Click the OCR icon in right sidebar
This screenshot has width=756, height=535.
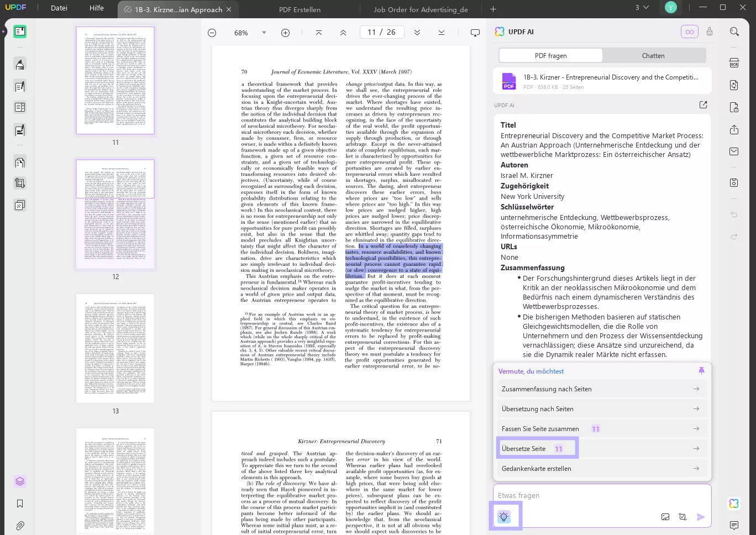click(x=734, y=63)
